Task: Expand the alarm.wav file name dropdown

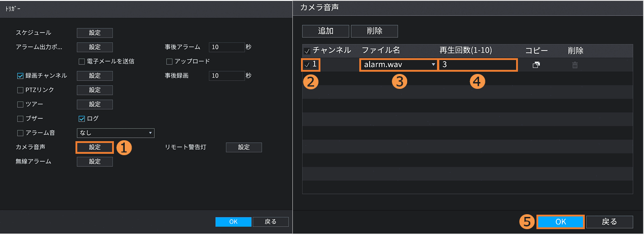Action: point(399,65)
